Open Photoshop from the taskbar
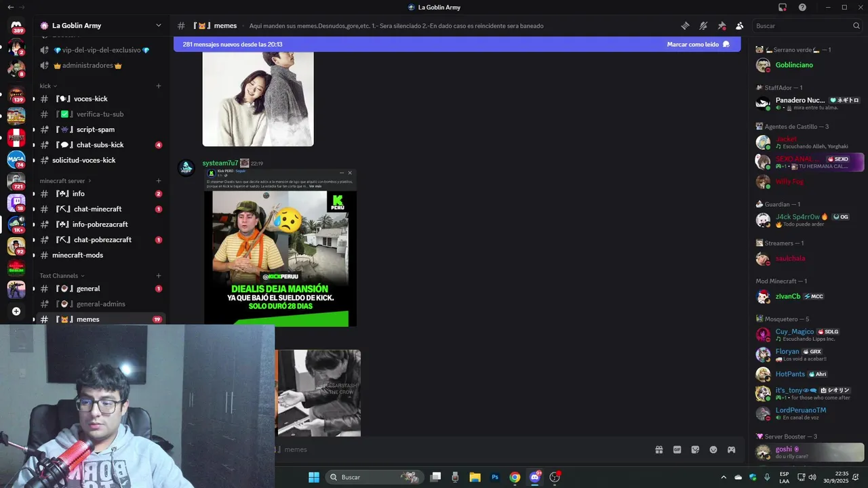The width and height of the screenshot is (868, 488). click(495, 477)
